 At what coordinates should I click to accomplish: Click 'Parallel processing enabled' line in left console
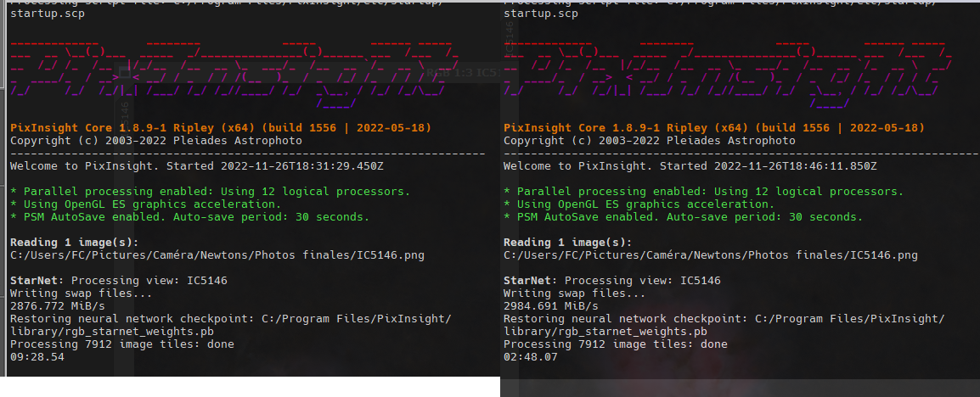(x=211, y=192)
